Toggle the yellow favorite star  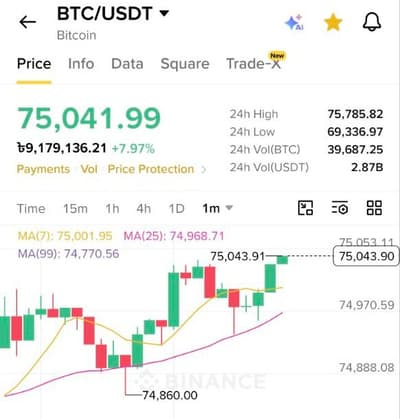[x=333, y=22]
